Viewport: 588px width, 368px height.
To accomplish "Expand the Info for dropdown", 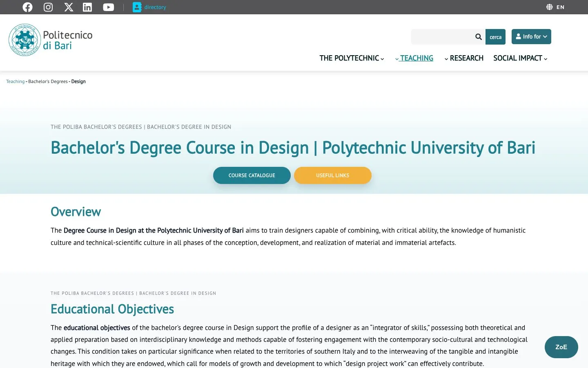I will pyautogui.click(x=531, y=36).
